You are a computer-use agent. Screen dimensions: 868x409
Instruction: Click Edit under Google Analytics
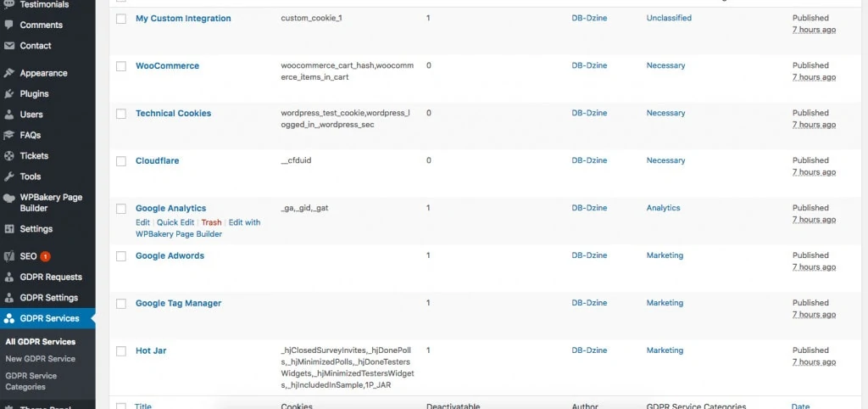[x=142, y=222]
